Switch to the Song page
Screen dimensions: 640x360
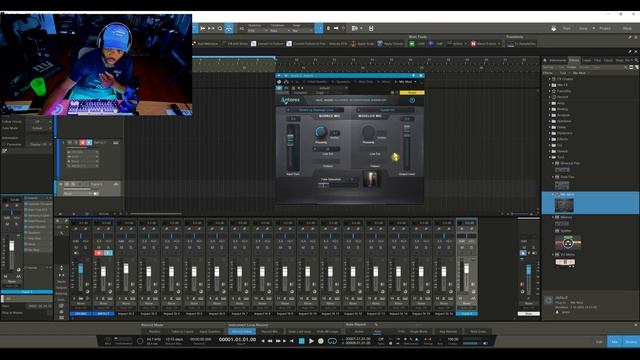click(x=583, y=28)
